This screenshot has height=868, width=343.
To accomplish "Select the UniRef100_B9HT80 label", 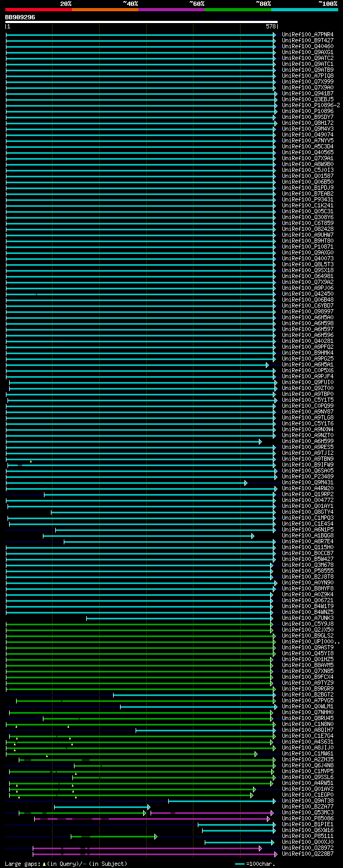I will [308, 241].
